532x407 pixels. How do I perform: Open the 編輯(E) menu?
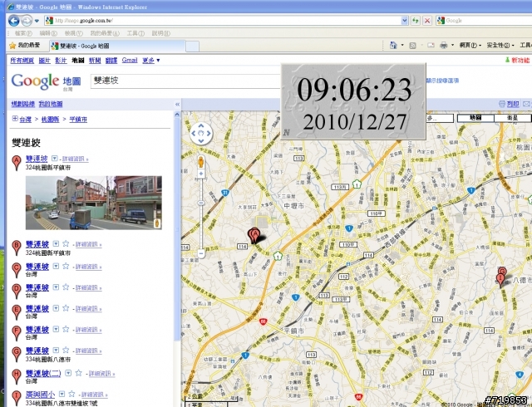click(48, 33)
